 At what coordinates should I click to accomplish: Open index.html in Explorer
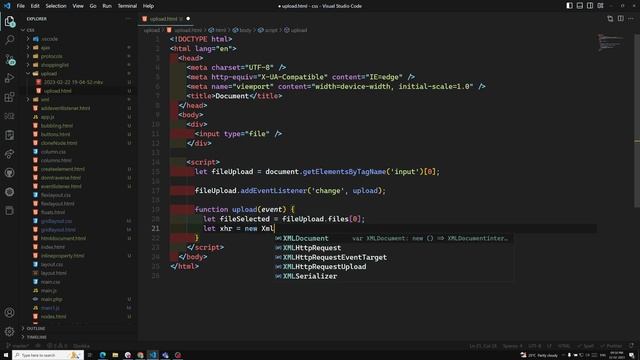click(x=78, y=247)
